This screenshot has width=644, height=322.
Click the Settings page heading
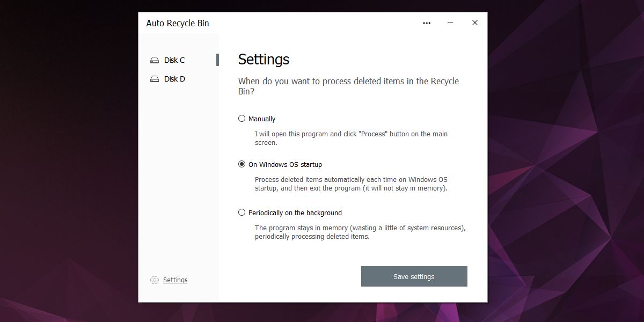tap(264, 59)
